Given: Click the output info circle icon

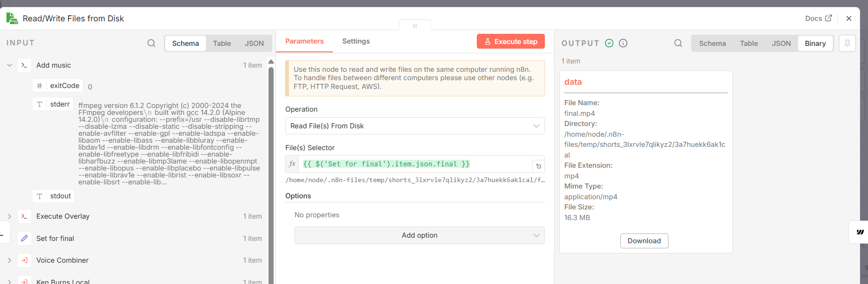Looking at the screenshot, I should (623, 43).
